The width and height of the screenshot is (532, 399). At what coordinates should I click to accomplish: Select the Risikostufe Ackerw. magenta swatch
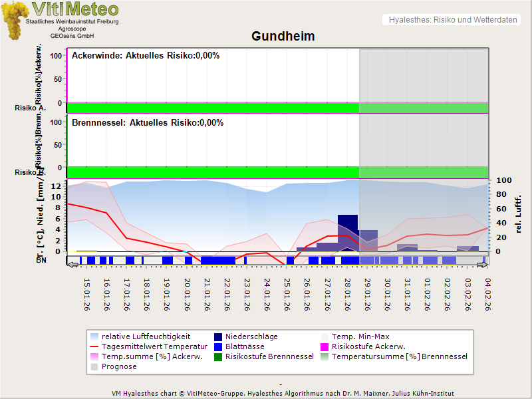(x=325, y=347)
